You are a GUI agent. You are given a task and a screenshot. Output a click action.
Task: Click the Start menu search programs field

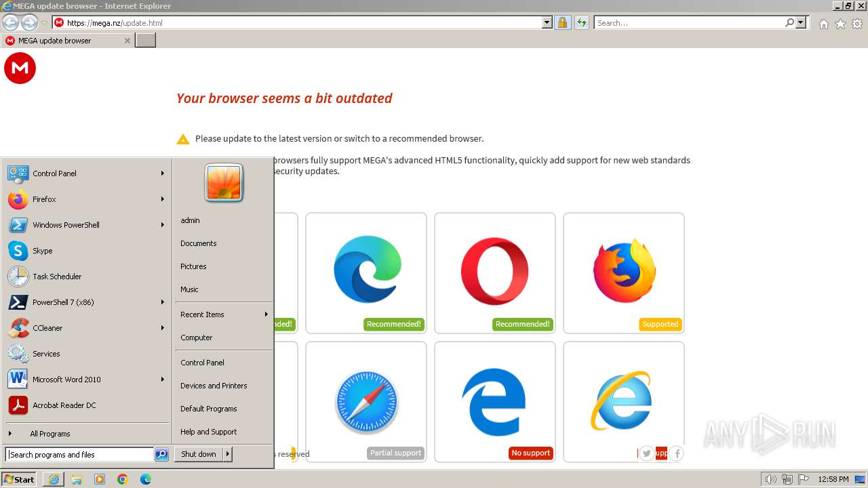click(79, 455)
